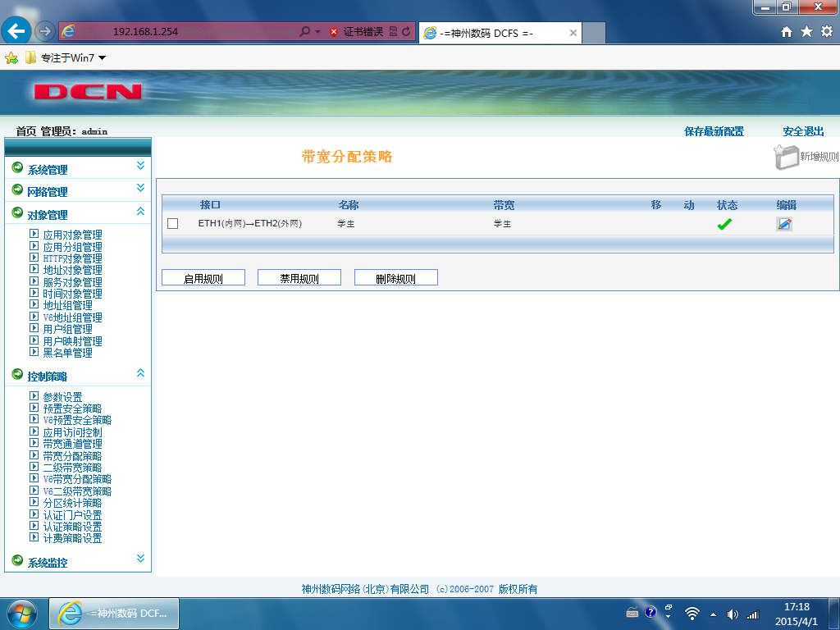Open 应用访问控制 in the sidebar

pos(72,432)
